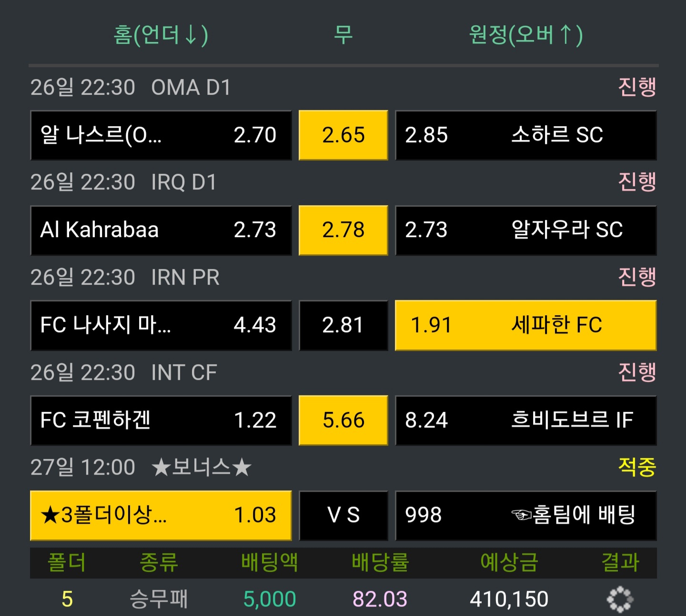This screenshot has height=616, width=686.
Task: Toggle draw odds 5.66 for INT CF
Action: point(343,420)
